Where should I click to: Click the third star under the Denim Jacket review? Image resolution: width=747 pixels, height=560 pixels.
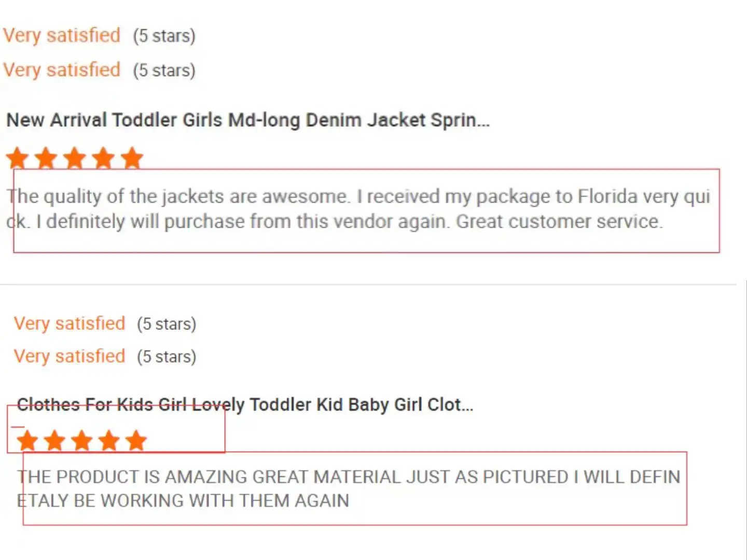75,158
